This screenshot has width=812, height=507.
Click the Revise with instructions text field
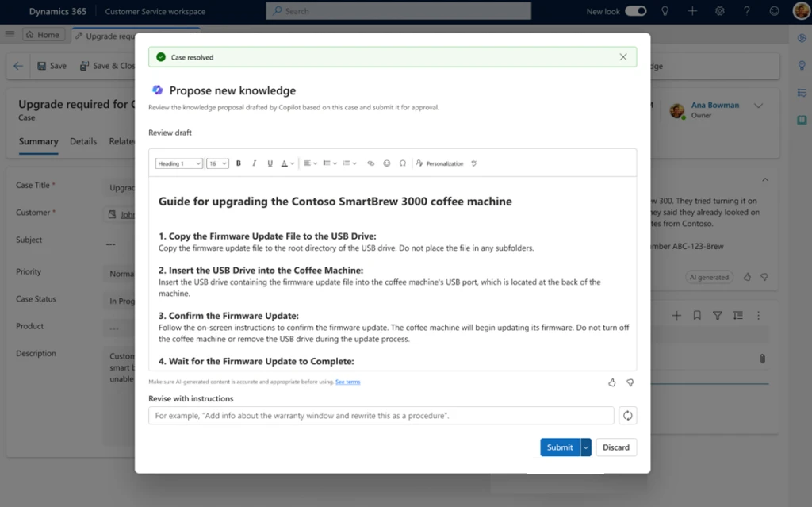tap(381, 416)
